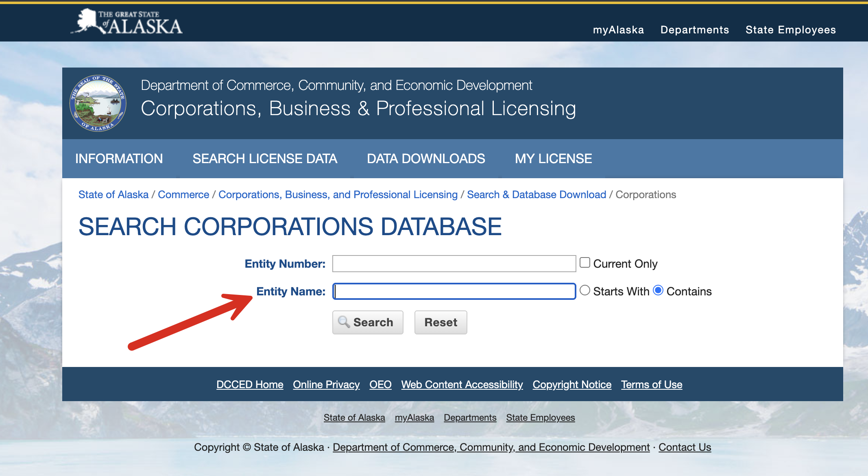Open the Online Privacy footer link

(x=326, y=384)
